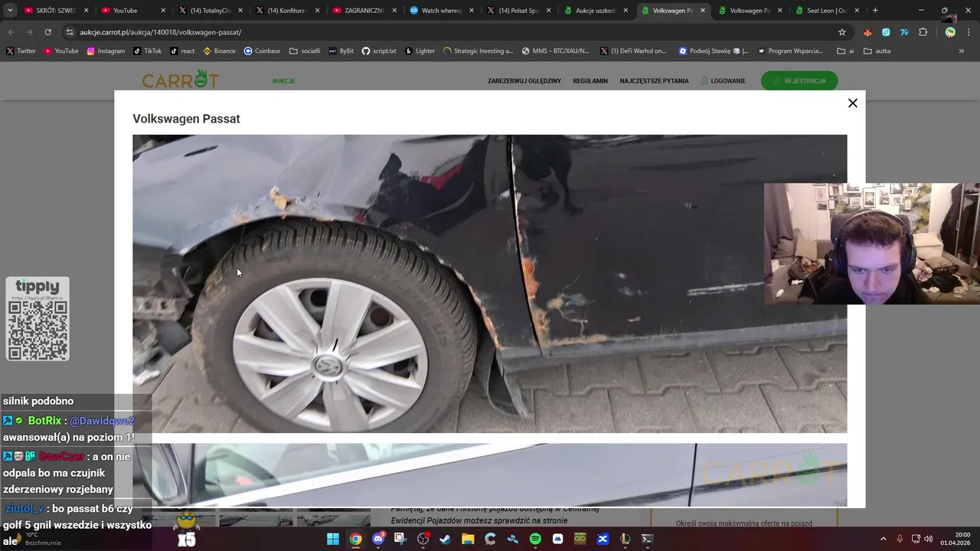Reload the current page
The height and width of the screenshot is (551, 980).
[x=47, y=32]
